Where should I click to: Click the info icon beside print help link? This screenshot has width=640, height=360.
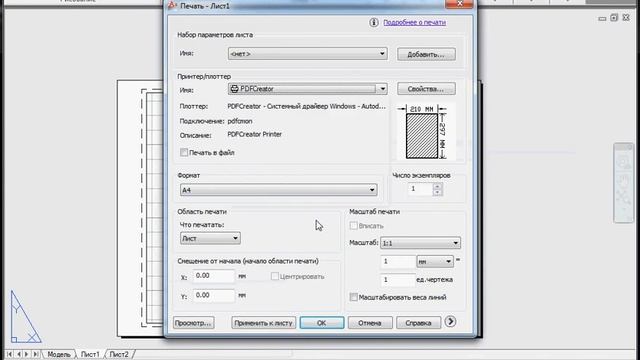pos(373,22)
